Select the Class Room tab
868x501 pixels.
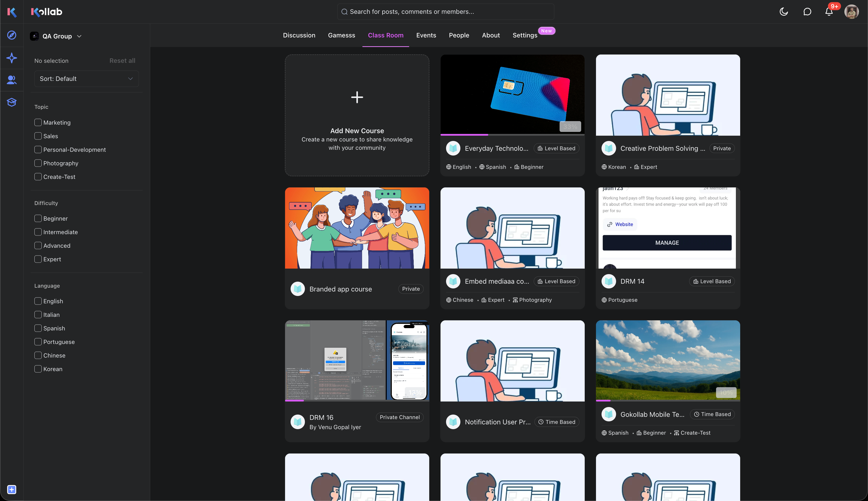[386, 35]
